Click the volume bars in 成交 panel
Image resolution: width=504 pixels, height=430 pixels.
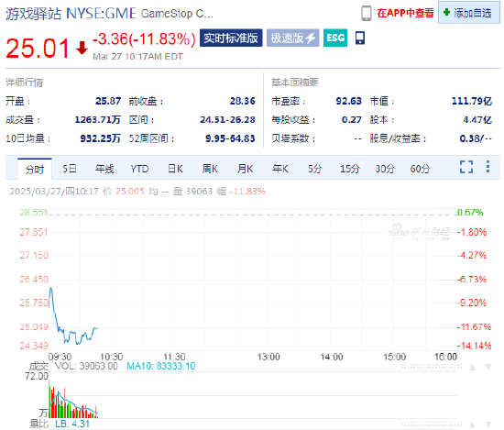tap(73, 399)
